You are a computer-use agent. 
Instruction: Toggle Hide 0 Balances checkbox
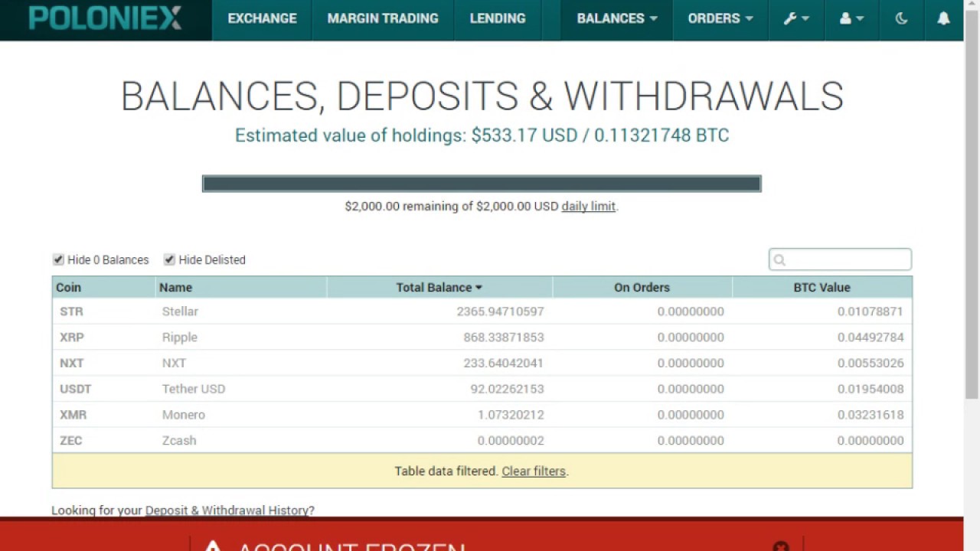click(x=58, y=259)
